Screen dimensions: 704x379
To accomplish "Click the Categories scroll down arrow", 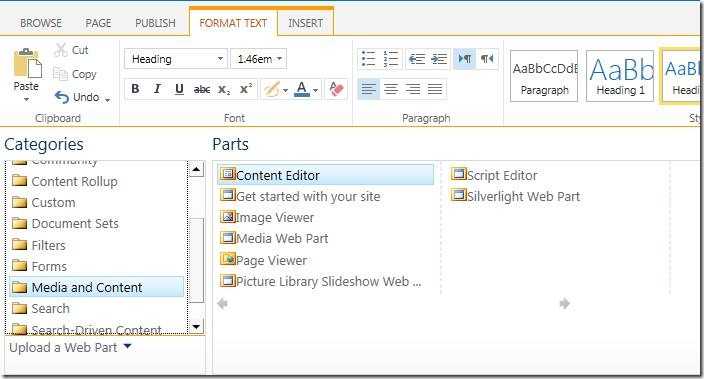I will tap(196, 326).
